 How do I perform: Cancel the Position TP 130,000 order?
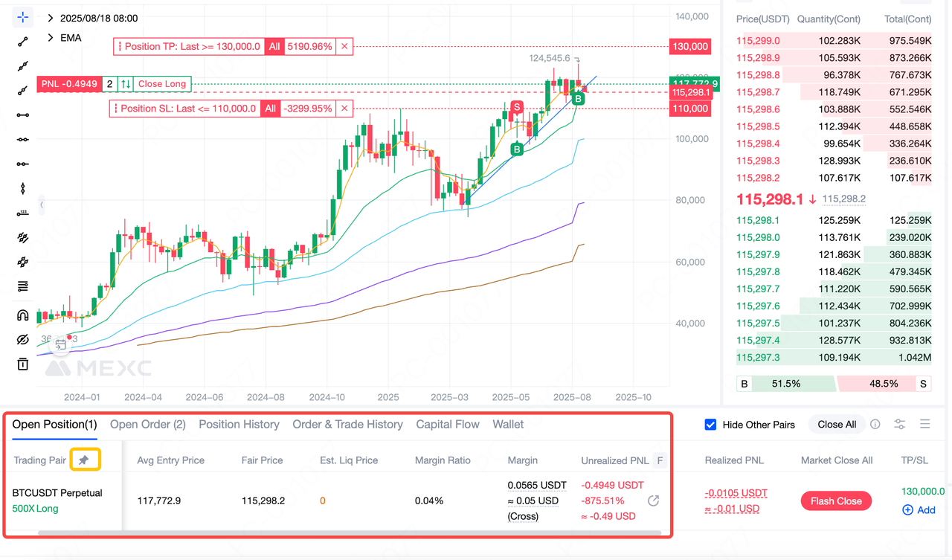[x=344, y=46]
